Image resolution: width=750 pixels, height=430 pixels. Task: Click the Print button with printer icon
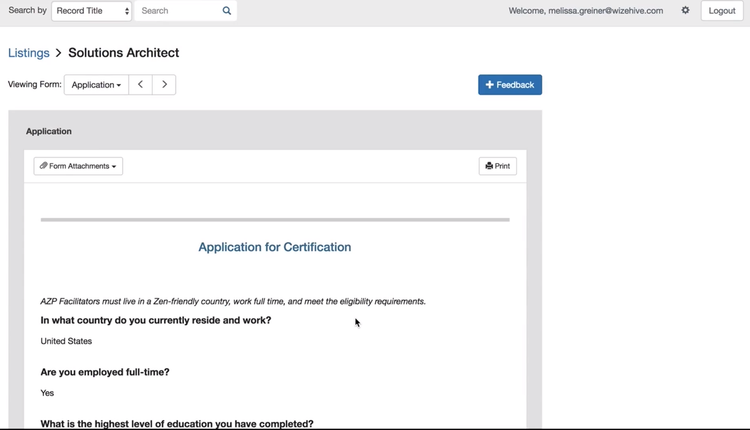tap(497, 166)
